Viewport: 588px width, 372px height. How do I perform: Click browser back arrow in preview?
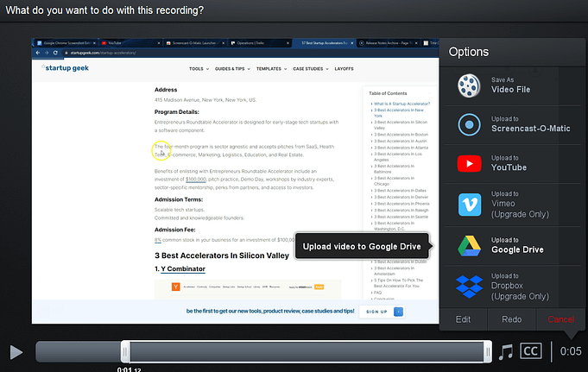coord(37,53)
